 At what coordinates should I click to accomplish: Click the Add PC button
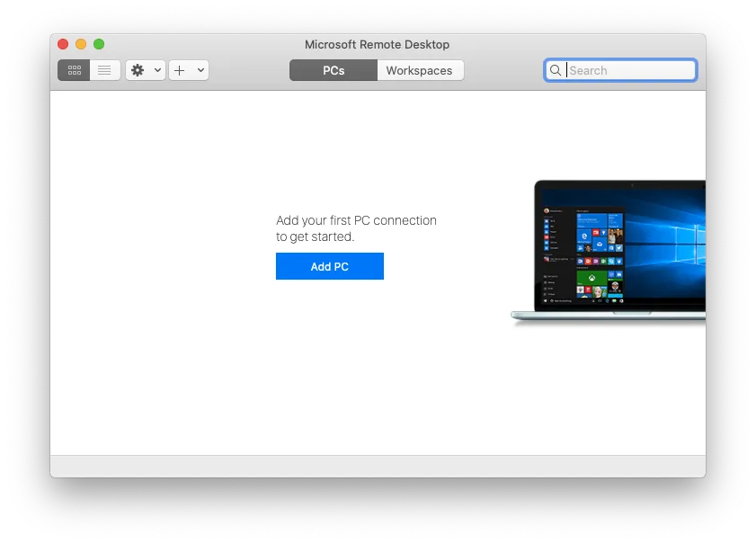[330, 266]
